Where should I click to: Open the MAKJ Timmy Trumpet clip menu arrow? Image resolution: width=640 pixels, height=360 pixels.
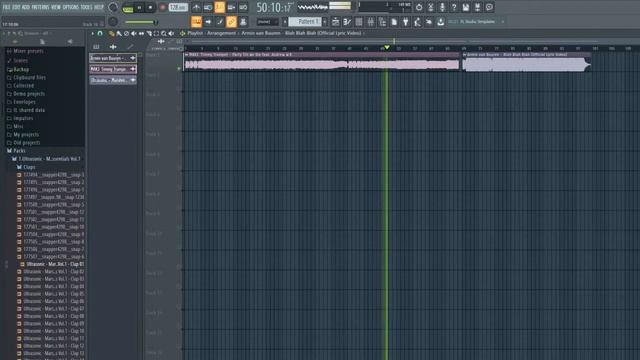click(187, 54)
